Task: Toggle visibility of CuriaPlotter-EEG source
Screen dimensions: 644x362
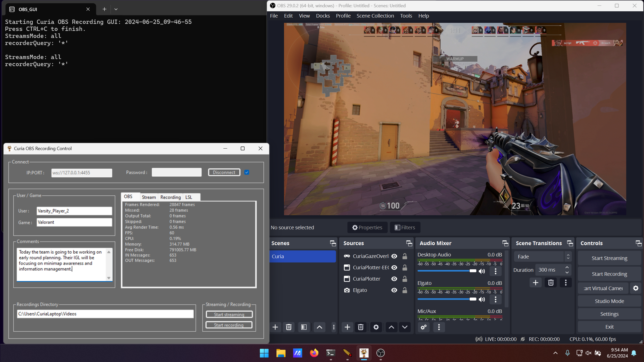Action: pos(394,268)
